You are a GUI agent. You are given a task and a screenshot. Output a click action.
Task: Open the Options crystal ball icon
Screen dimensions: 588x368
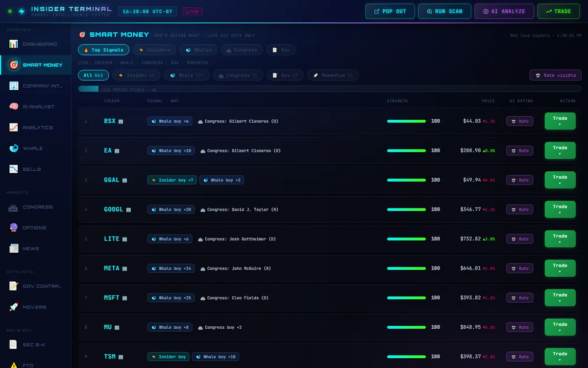[14, 228]
